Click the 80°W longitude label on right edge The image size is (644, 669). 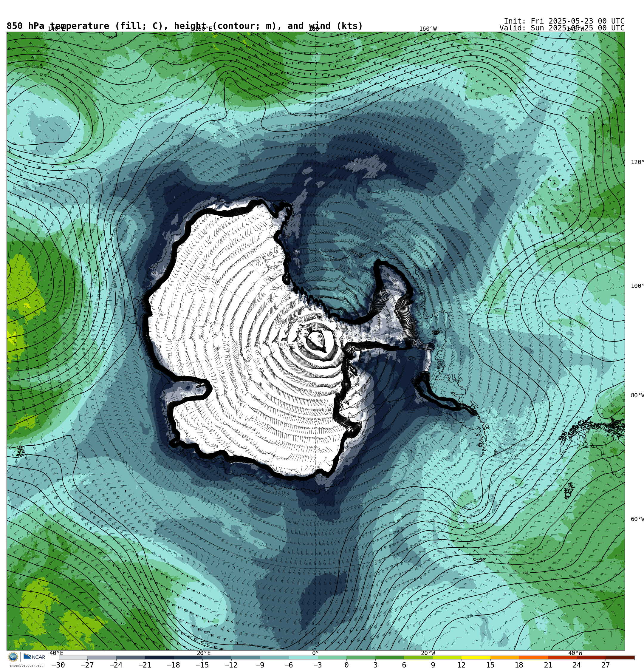pos(637,395)
